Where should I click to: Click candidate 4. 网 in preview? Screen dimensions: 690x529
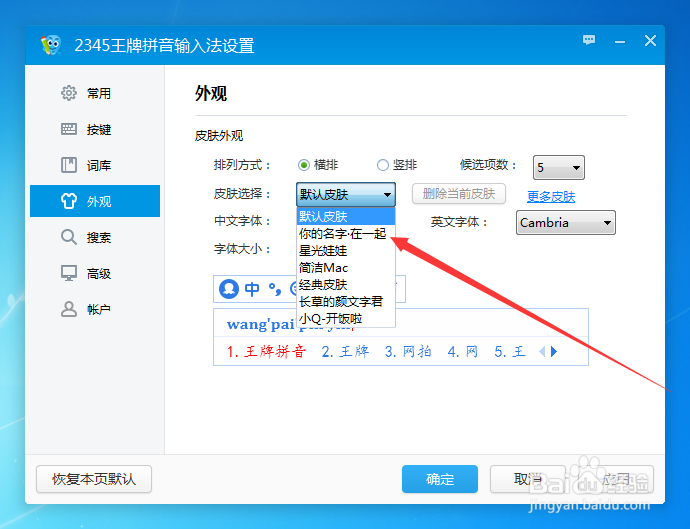462,351
